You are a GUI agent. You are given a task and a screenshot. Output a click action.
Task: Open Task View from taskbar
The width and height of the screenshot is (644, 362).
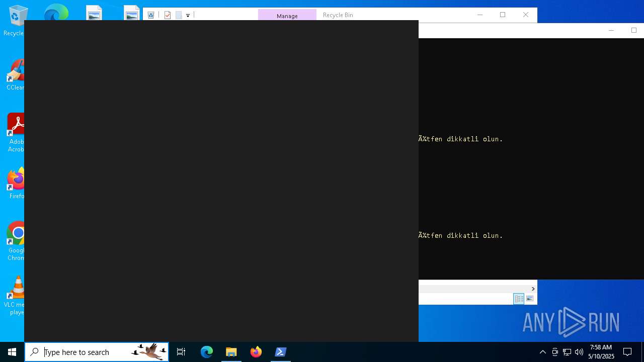(x=181, y=352)
